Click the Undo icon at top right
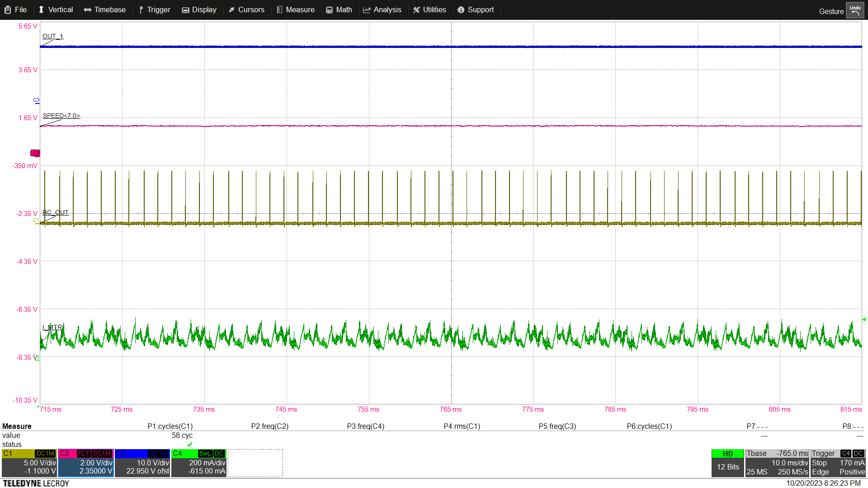Screen dimensions: 868x488 tap(855, 9)
